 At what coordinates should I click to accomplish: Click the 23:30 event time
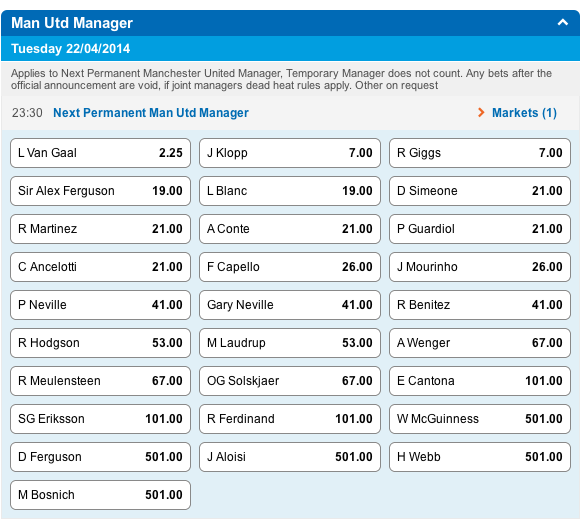(27, 113)
